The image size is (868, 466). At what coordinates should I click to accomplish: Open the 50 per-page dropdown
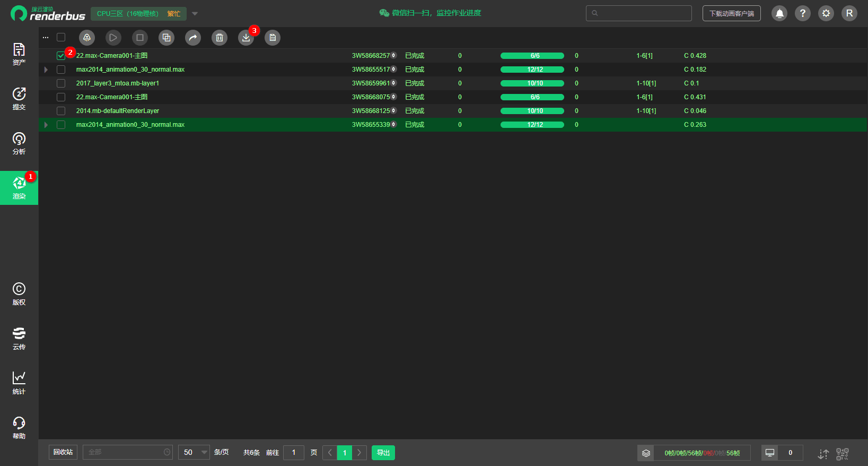coord(194,452)
